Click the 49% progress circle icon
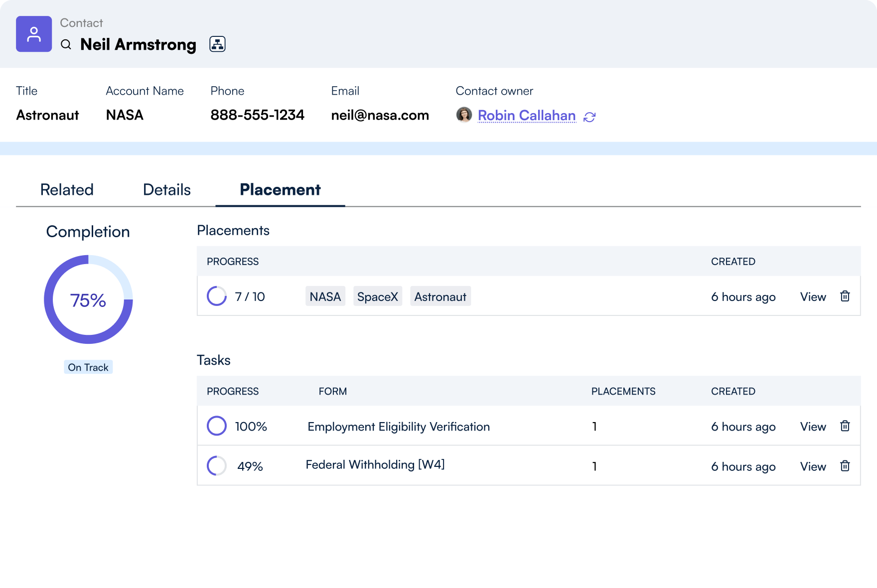The image size is (877, 588). click(x=217, y=465)
